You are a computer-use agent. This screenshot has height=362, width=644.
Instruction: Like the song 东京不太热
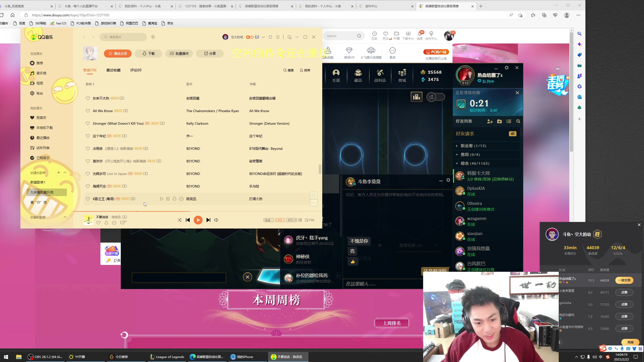pos(88,98)
